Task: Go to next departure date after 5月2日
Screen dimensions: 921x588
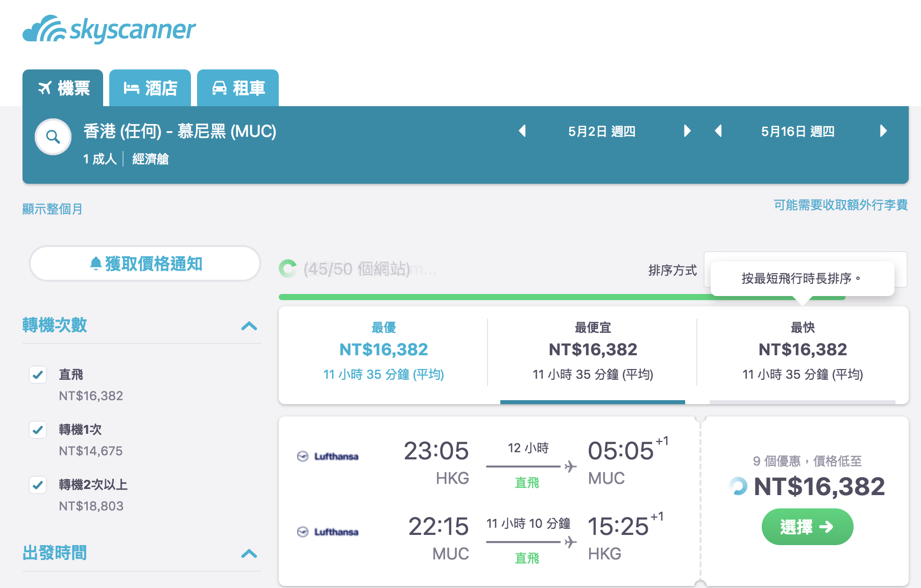Action: point(687,131)
